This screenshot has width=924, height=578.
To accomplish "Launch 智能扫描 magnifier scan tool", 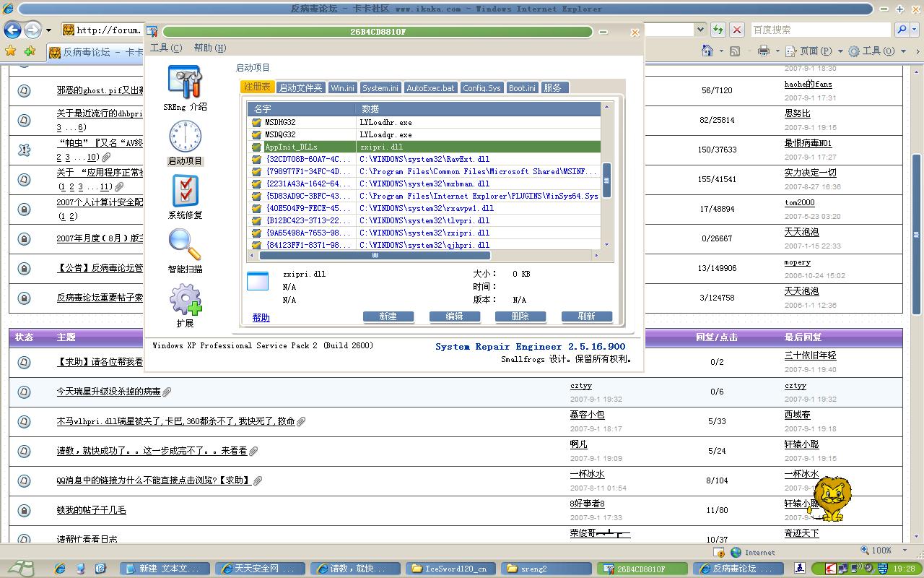I will (185, 251).
